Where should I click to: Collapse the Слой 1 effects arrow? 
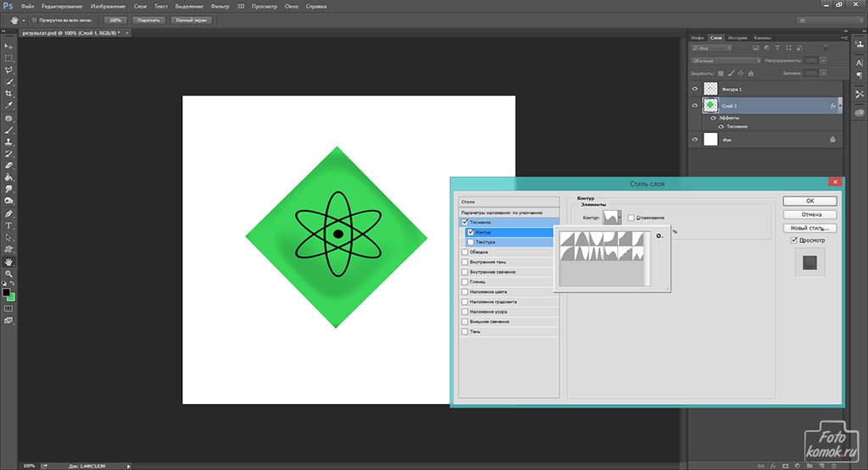pyautogui.click(x=840, y=106)
